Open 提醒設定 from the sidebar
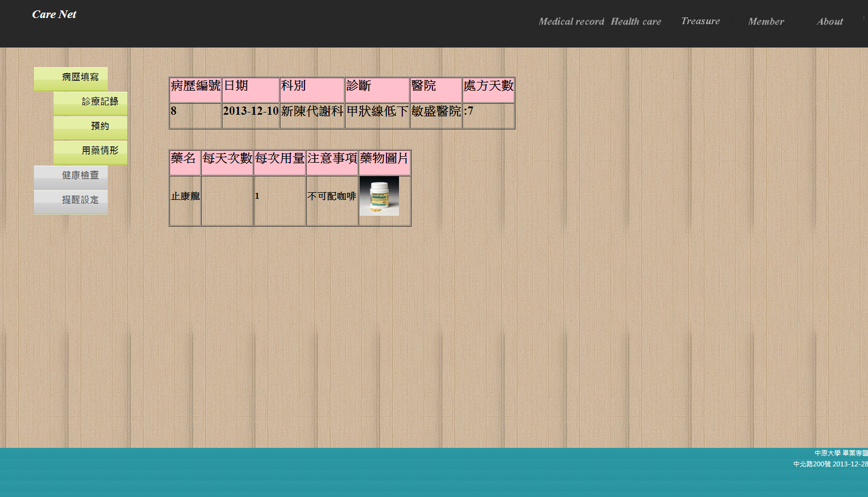868x497 pixels. [71, 200]
